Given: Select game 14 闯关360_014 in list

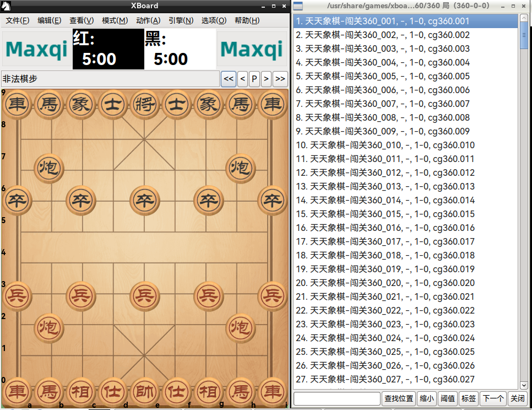Looking at the screenshot, I should [406, 200].
